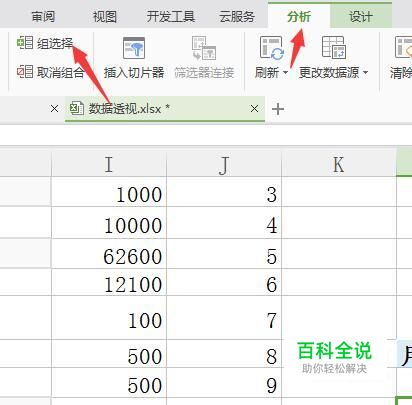This screenshot has height=405, width=412.
Task: Switch to the 数据透视.xlsx document tab
Action: tap(165, 109)
